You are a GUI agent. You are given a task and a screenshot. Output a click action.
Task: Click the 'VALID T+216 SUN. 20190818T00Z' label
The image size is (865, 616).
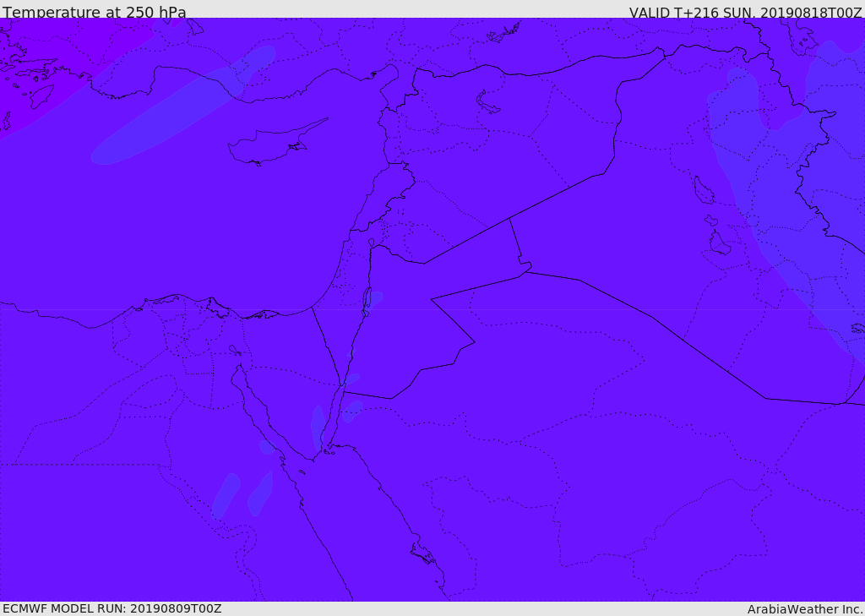745,12
